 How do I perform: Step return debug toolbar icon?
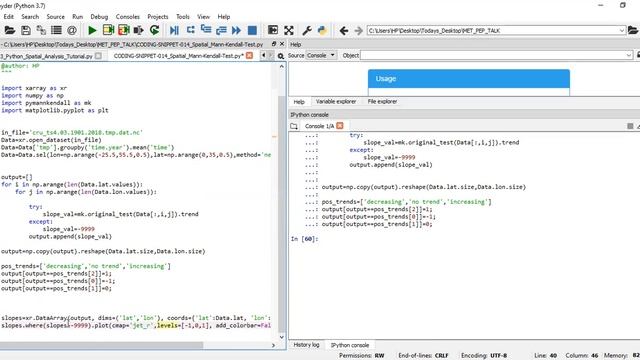221,30
